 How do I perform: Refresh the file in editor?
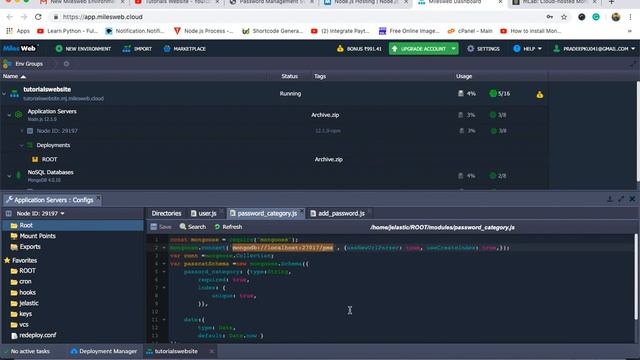pos(228,227)
